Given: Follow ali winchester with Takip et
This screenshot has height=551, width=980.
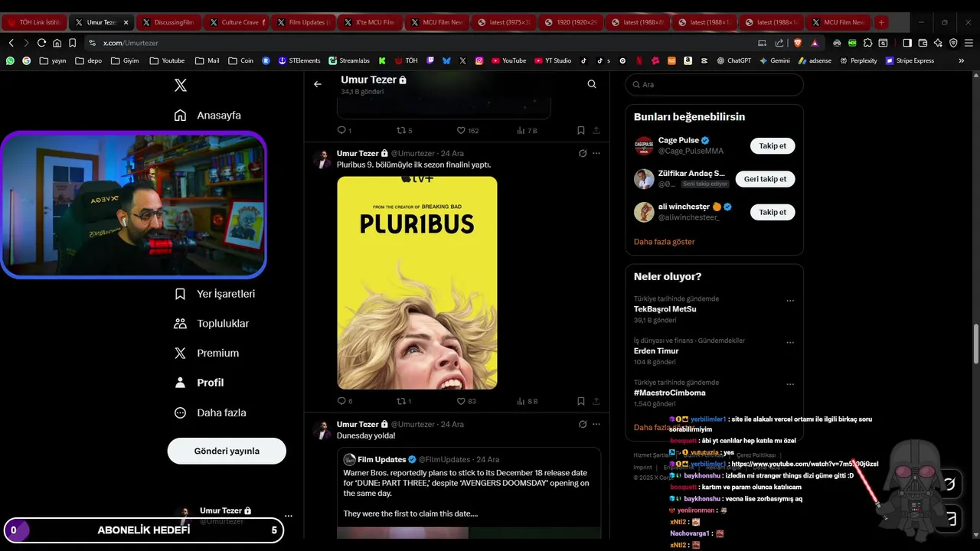Looking at the screenshot, I should point(773,212).
